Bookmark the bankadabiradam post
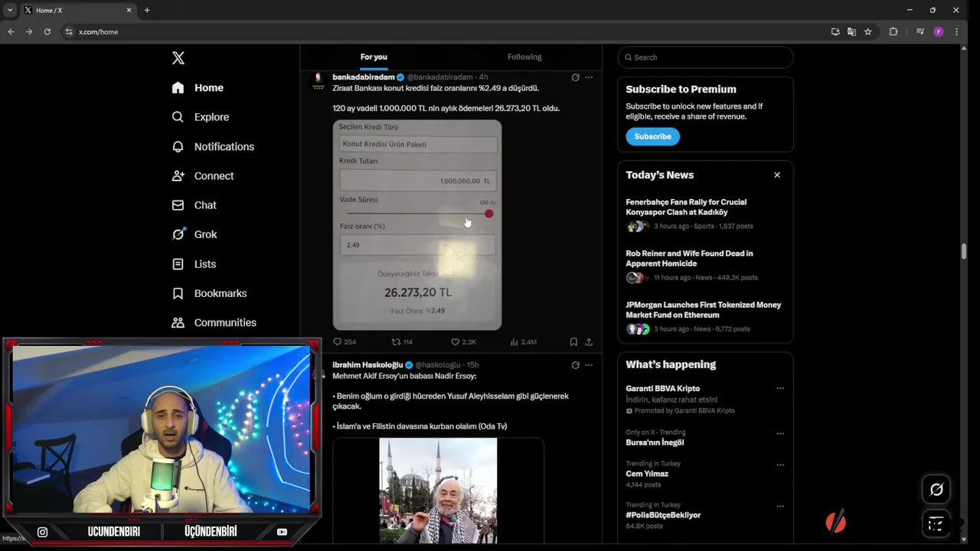Screen dimensions: 980x551 click(x=573, y=342)
